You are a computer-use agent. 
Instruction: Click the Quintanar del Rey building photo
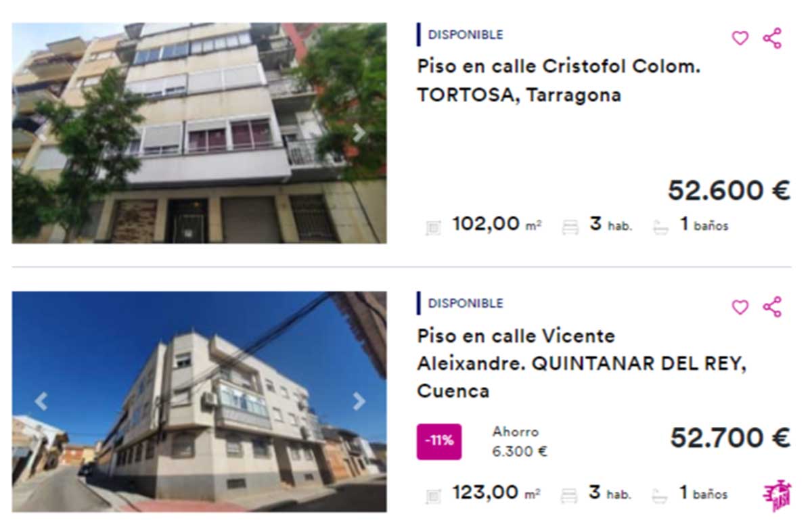click(199, 402)
